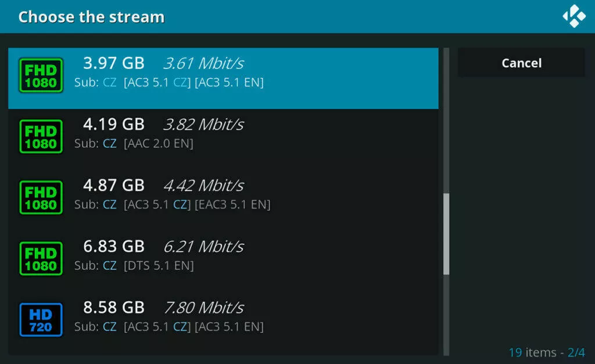The image size is (595, 364).
Task: Cancel the stream selection dialog
Action: click(x=521, y=63)
